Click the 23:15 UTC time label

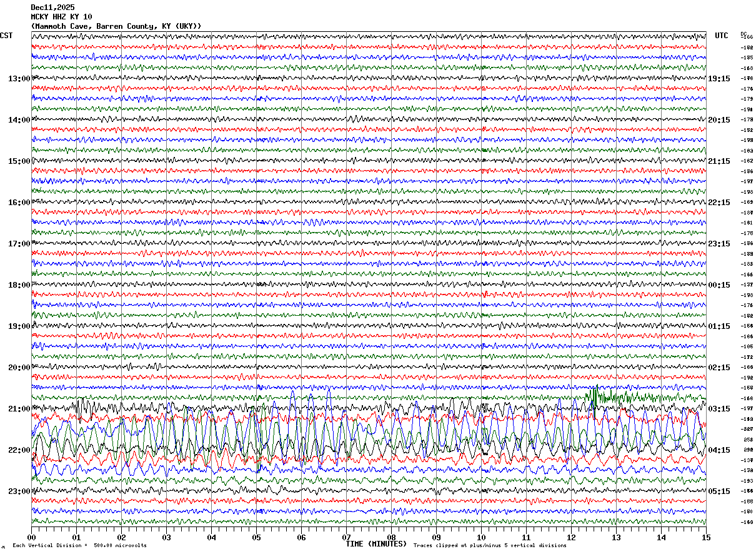pyautogui.click(x=719, y=244)
